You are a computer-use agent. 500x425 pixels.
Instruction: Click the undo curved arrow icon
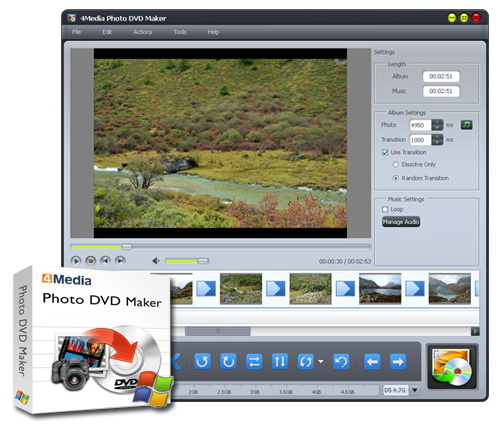341,361
